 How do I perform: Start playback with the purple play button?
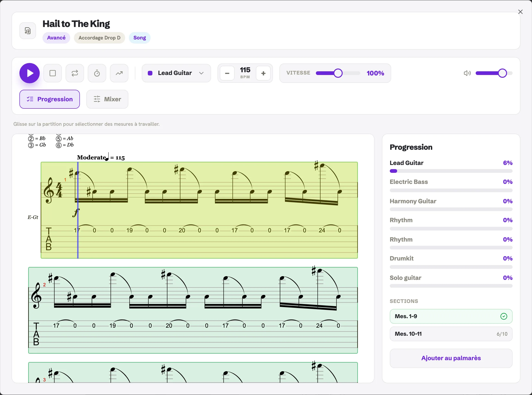click(x=29, y=73)
